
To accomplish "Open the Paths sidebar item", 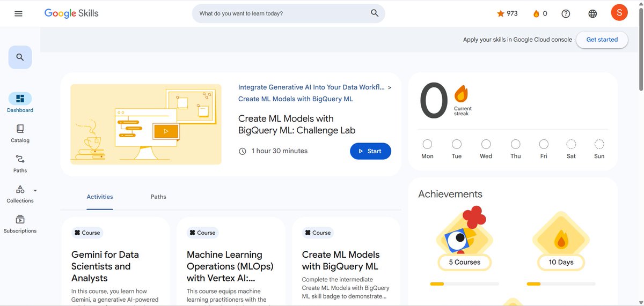I will click(x=20, y=163).
